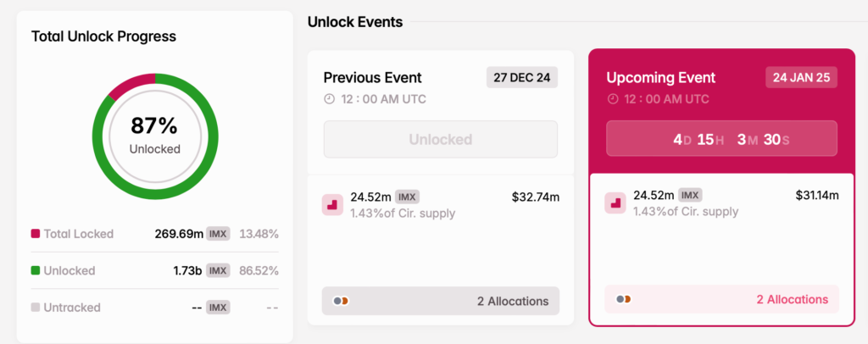Click the IMX token icon in Upcoming Event

[x=615, y=203]
